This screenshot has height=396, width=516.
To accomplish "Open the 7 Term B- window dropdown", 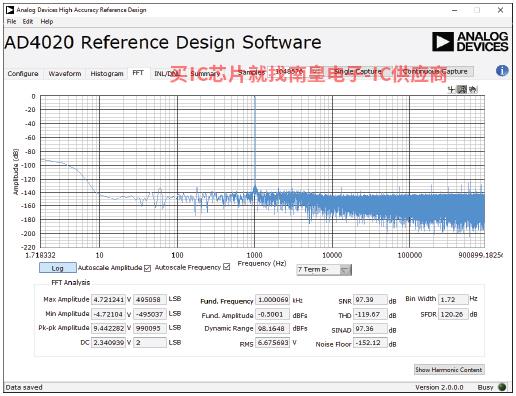I will tap(324, 270).
